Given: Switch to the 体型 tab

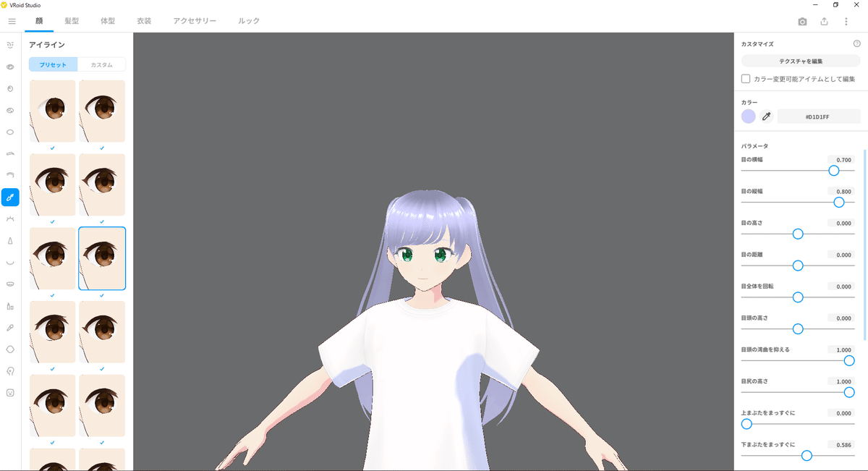Looking at the screenshot, I should pos(108,21).
